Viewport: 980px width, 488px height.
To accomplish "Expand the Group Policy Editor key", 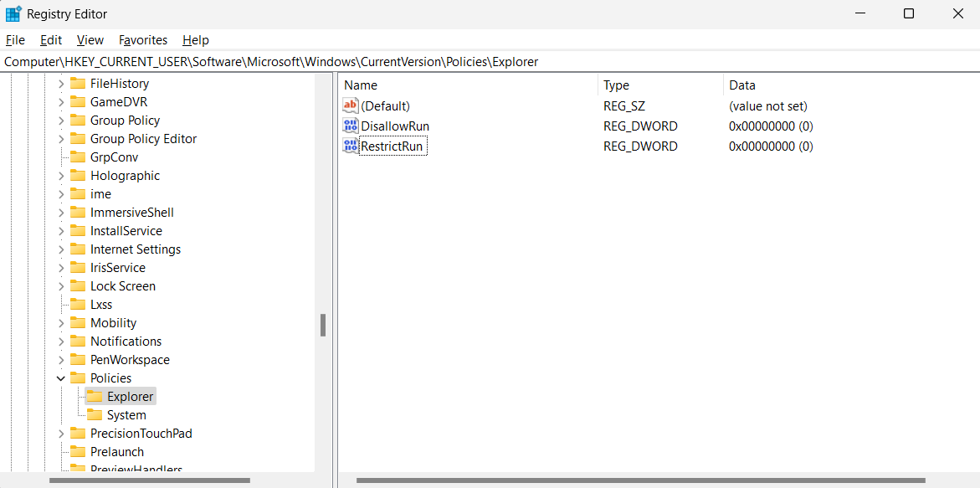I will click(x=60, y=138).
